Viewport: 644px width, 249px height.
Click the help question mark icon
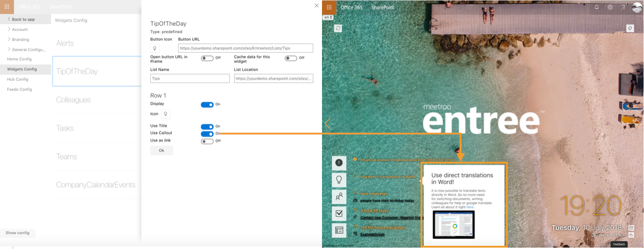(x=623, y=7)
